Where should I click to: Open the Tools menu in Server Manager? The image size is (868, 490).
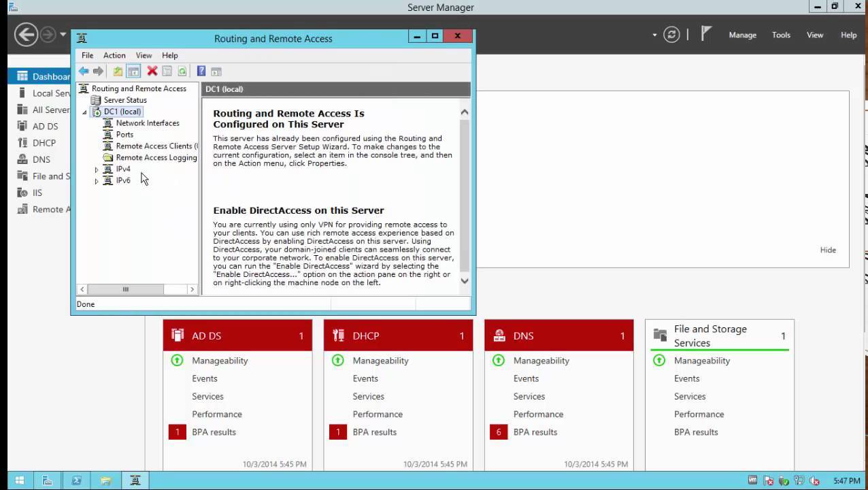(781, 35)
